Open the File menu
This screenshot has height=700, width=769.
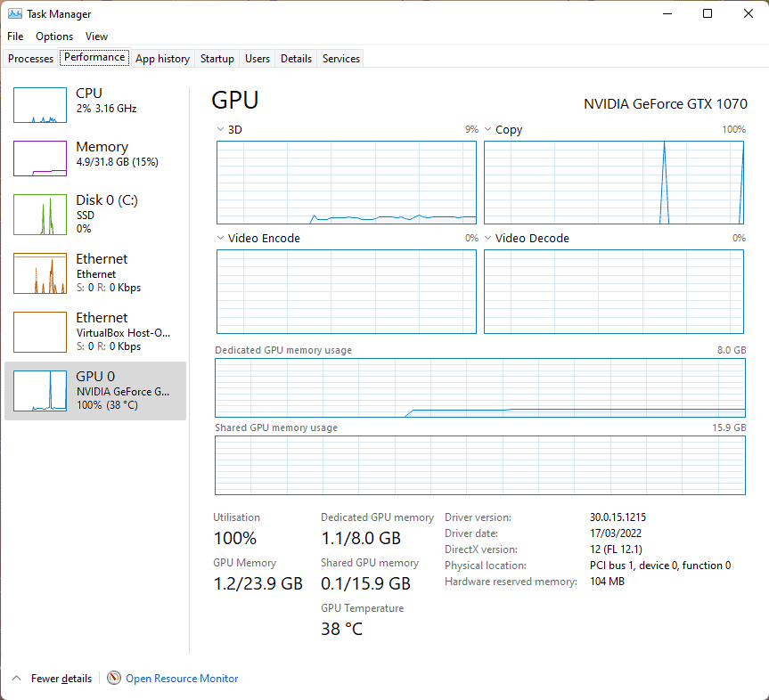(x=15, y=37)
